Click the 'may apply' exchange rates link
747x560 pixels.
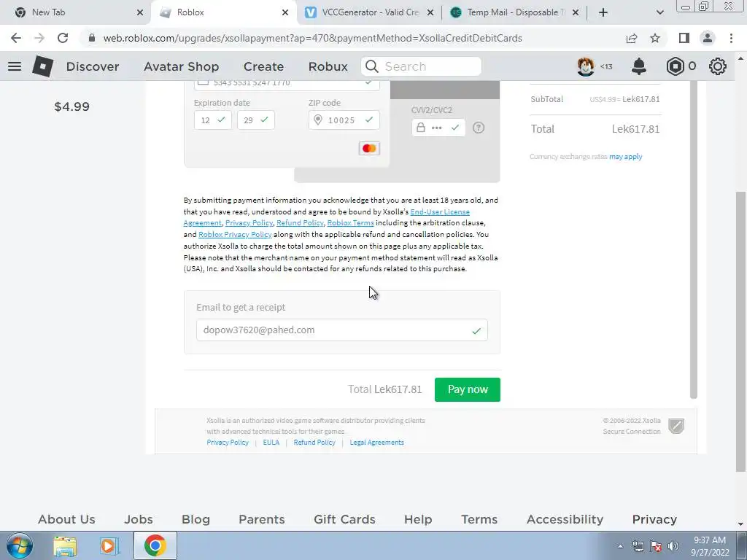625,157
